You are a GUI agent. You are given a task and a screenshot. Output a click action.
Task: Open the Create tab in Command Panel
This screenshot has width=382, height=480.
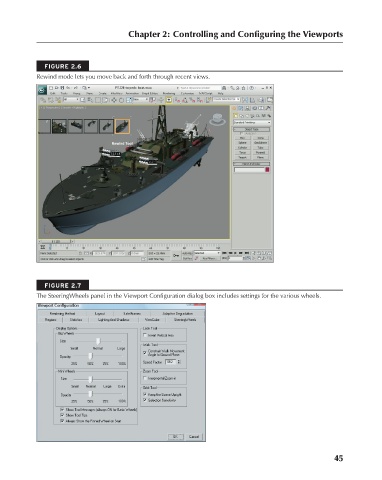[x=234, y=108]
